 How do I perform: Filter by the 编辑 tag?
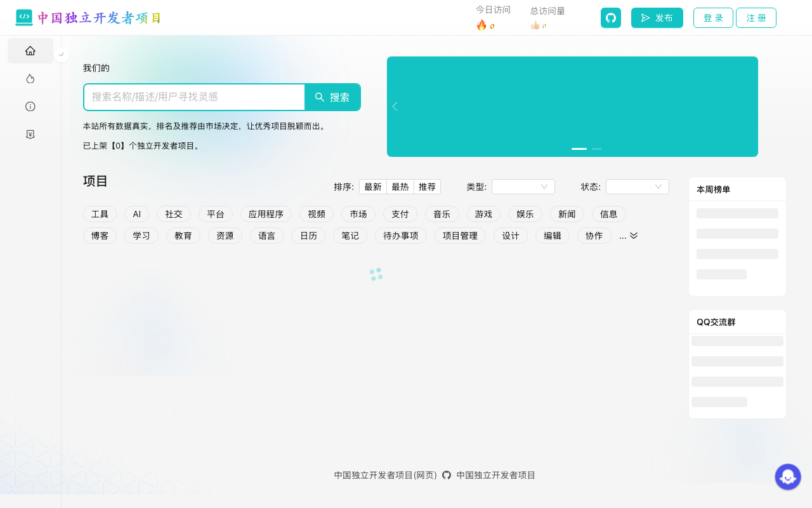pos(553,236)
